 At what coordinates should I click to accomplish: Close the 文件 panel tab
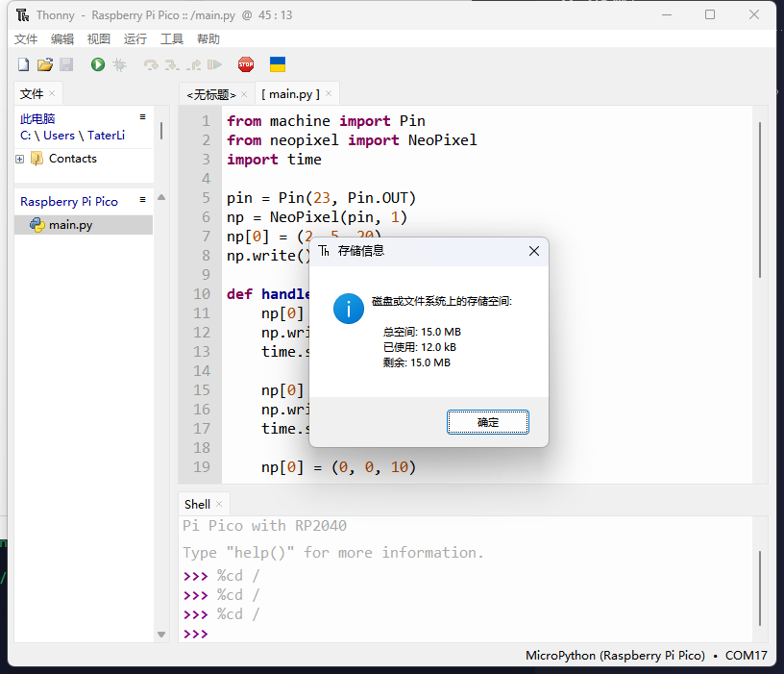52,93
